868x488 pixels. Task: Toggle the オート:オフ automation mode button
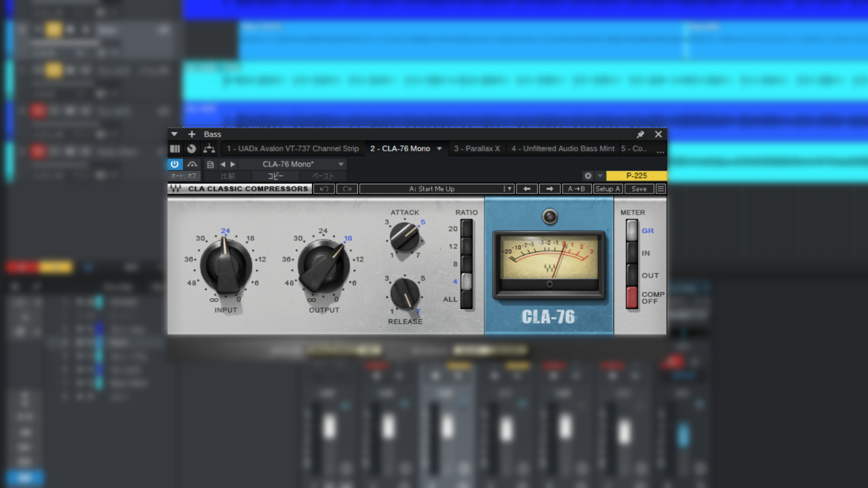pyautogui.click(x=182, y=176)
